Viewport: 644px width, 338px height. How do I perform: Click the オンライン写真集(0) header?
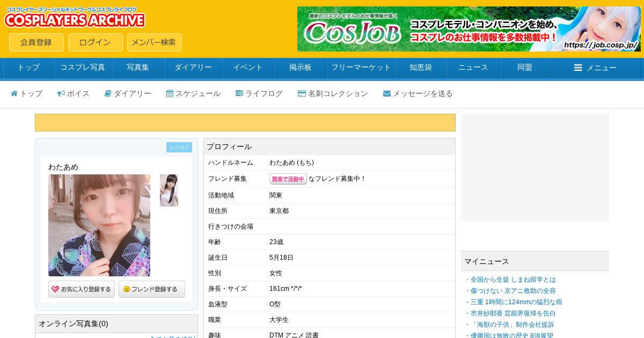pyautogui.click(x=116, y=324)
